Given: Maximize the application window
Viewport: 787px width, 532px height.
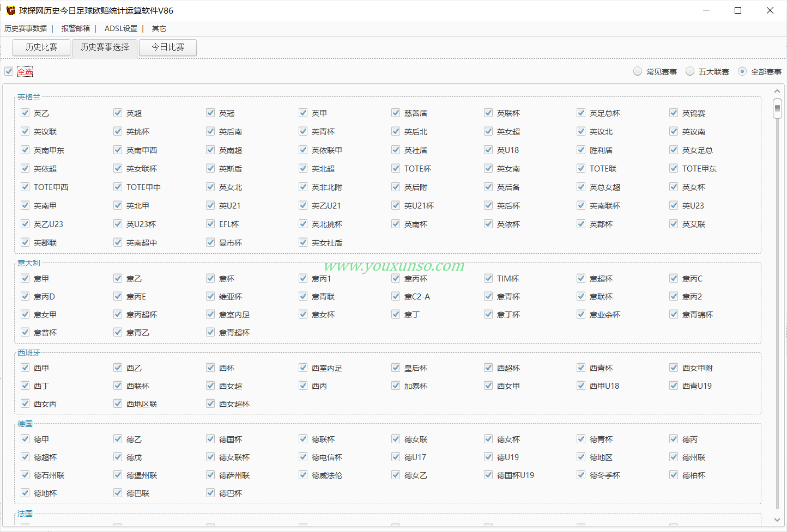Looking at the screenshot, I should point(738,10).
